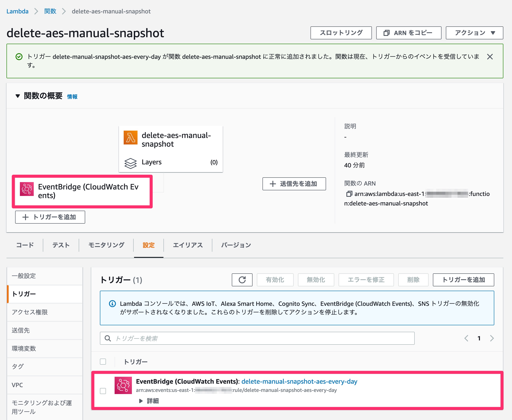Select 一般設定 in the side menu

click(45, 276)
